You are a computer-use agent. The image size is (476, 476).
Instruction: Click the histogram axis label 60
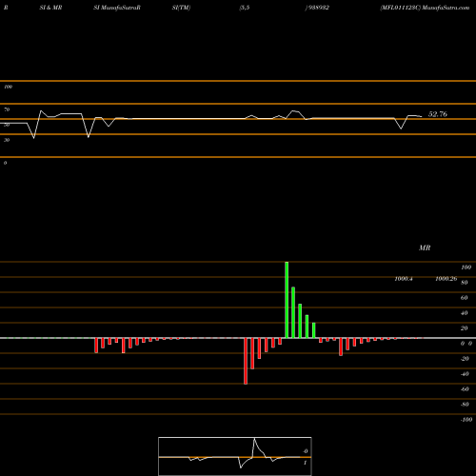(465, 298)
